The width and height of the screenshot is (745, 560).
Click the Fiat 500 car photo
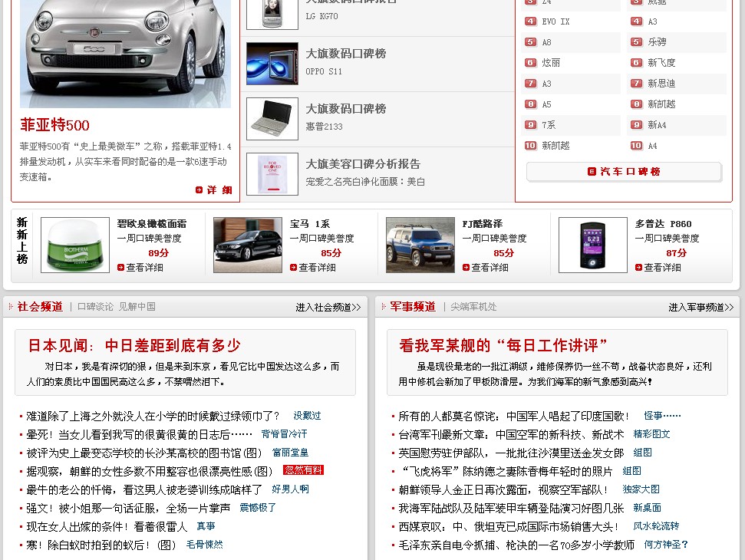125,54
